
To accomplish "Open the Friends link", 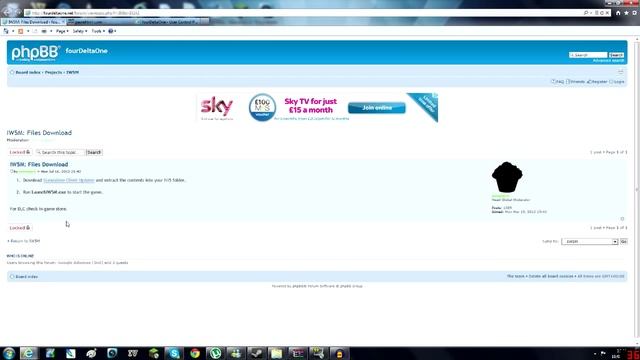I will tap(576, 82).
